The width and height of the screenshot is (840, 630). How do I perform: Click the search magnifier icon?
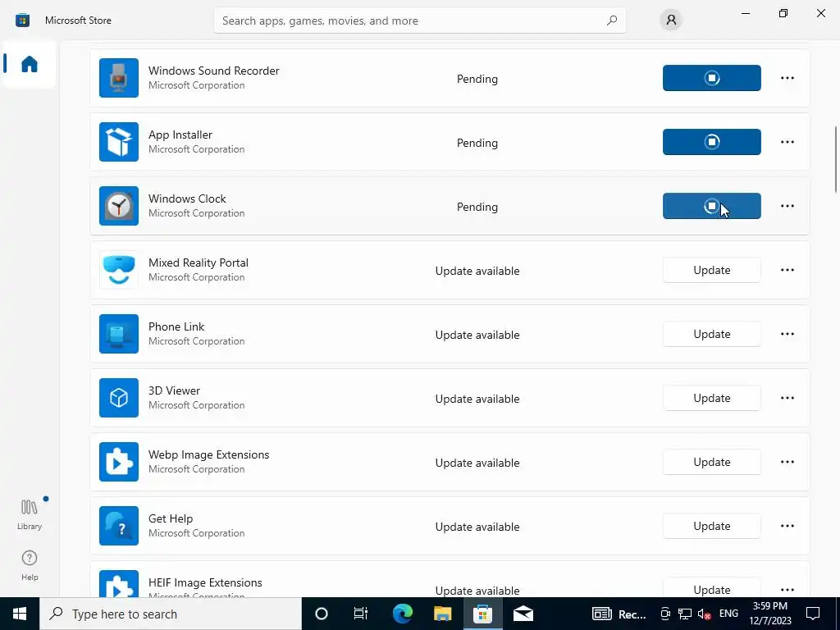(611, 21)
